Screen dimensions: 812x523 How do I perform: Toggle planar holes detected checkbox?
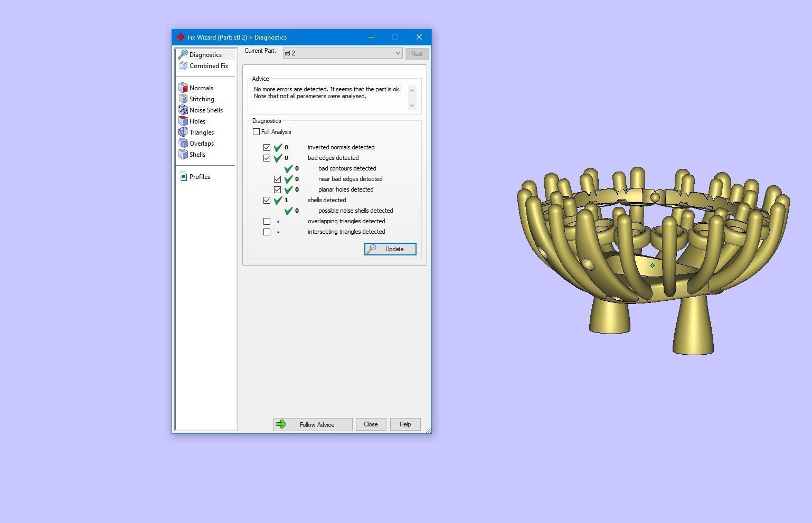coord(277,190)
